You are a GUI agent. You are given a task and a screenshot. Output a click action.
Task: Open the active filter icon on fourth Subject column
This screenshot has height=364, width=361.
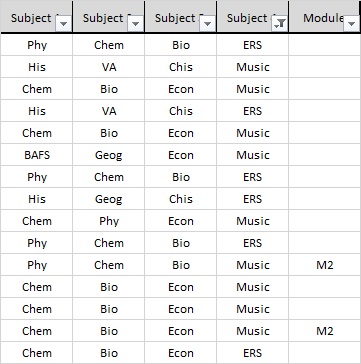(x=279, y=23)
